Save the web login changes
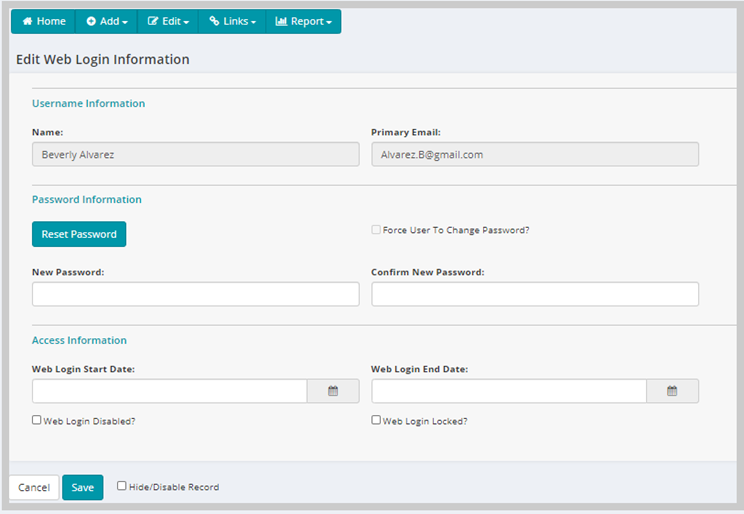The image size is (744, 514). pos(83,487)
